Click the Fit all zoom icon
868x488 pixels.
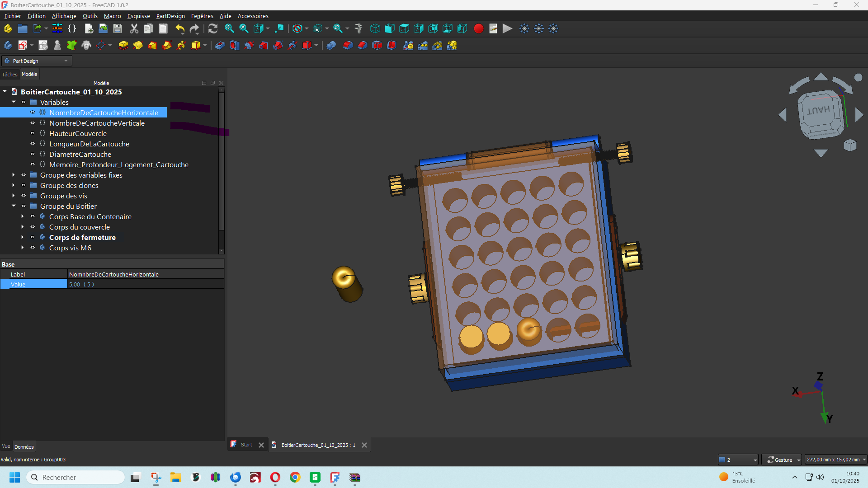pos(229,29)
